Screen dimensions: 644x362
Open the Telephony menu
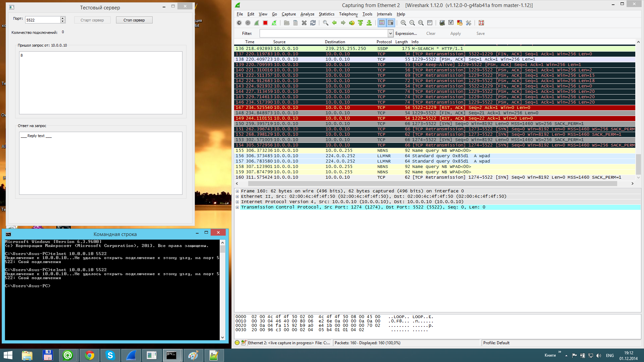(348, 14)
